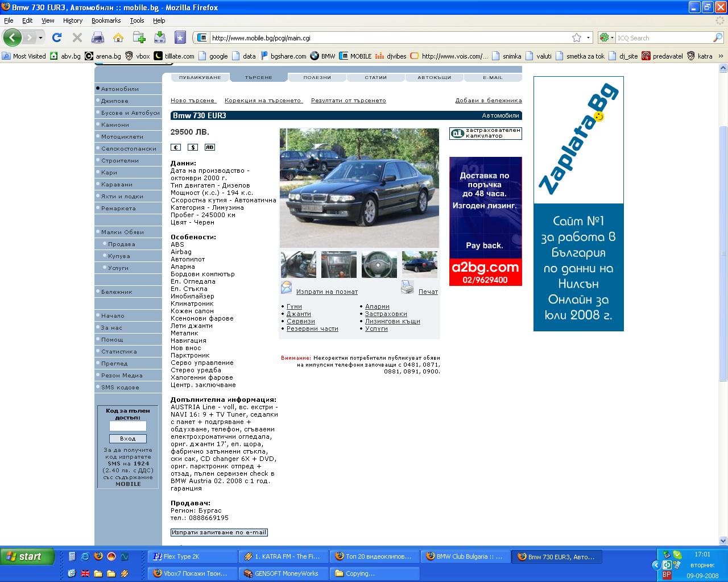Click the envelope icon beside Изпрати на познат
Image resolution: width=728 pixels, height=582 pixels.
click(287, 288)
